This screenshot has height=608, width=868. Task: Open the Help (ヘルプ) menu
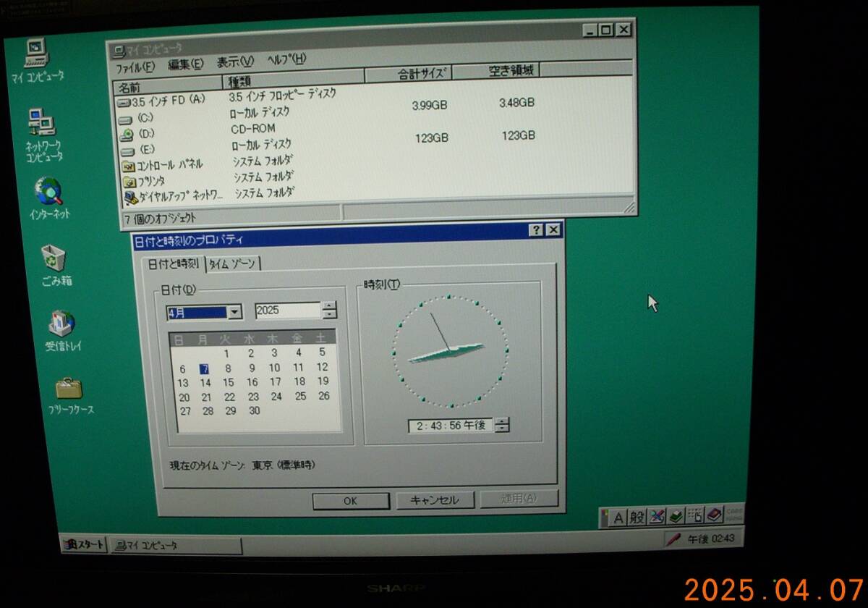[286, 59]
